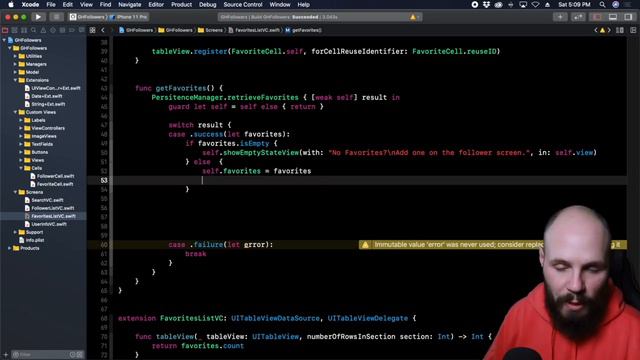Toggle the inspectors panel visibility
Viewport: 640px width, 360px height.
(x=628, y=17)
